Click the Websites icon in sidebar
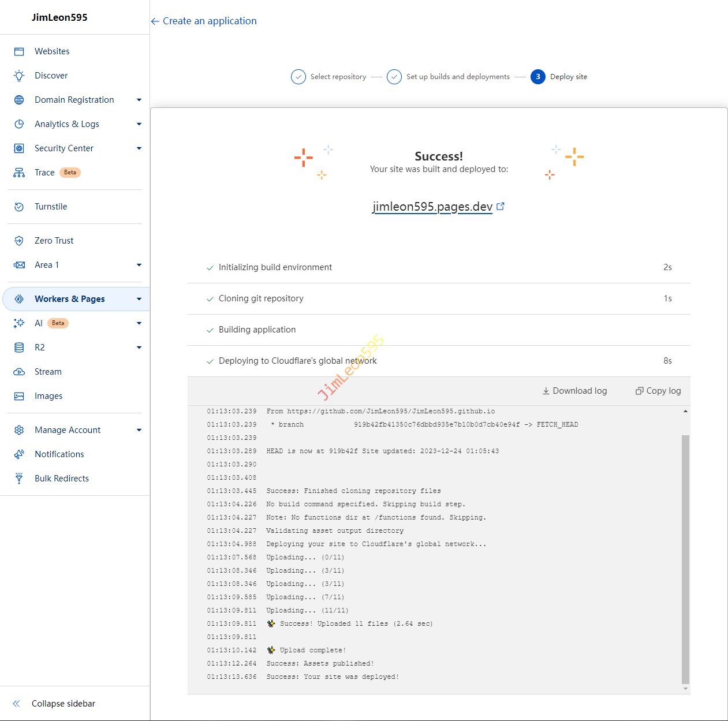Viewport: 728px width, 721px height. (19, 51)
